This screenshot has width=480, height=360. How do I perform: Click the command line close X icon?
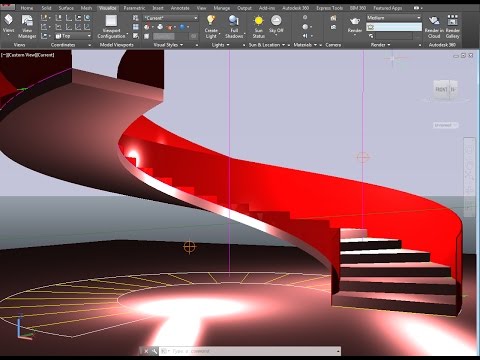[146, 351]
